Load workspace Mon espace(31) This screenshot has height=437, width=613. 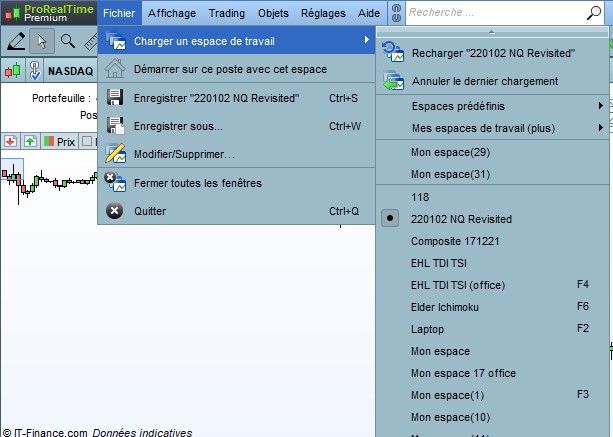pyautogui.click(x=492, y=174)
